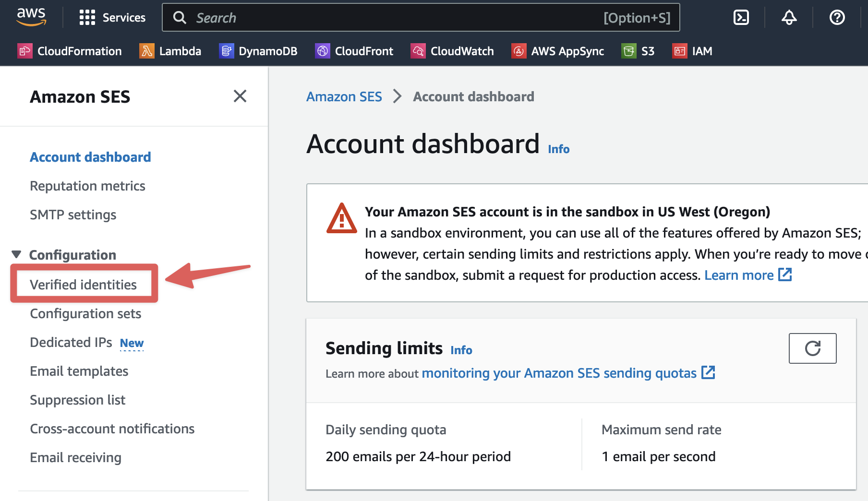Image resolution: width=868 pixels, height=501 pixels.
Task: Open Suppression list in the sidebar
Action: click(x=77, y=400)
